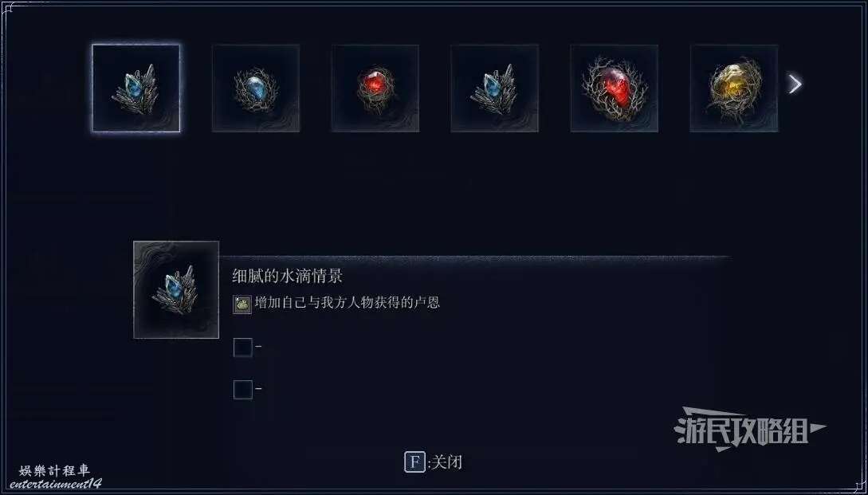The width and height of the screenshot is (868, 495).
Task: Click effect text 增加自己与我方人物获得的卢恩
Action: (347, 303)
